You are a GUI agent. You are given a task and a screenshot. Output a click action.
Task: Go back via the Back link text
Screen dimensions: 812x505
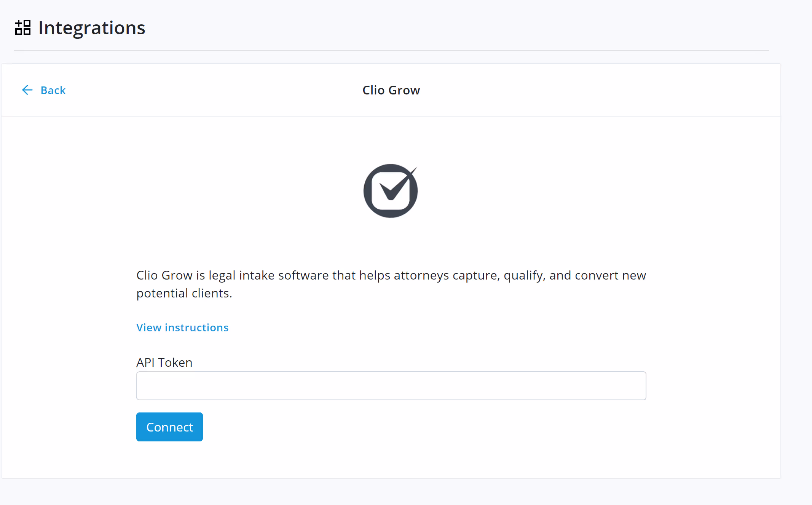[53, 90]
